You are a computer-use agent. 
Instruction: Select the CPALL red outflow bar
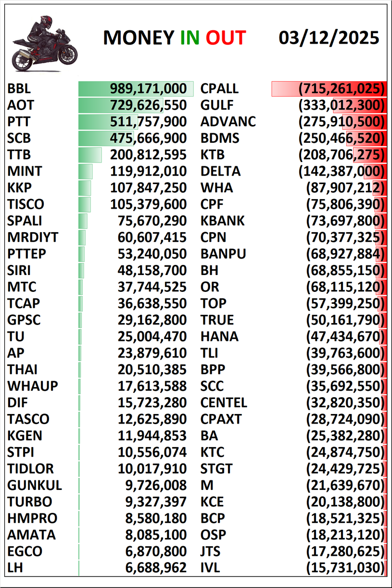329,88
